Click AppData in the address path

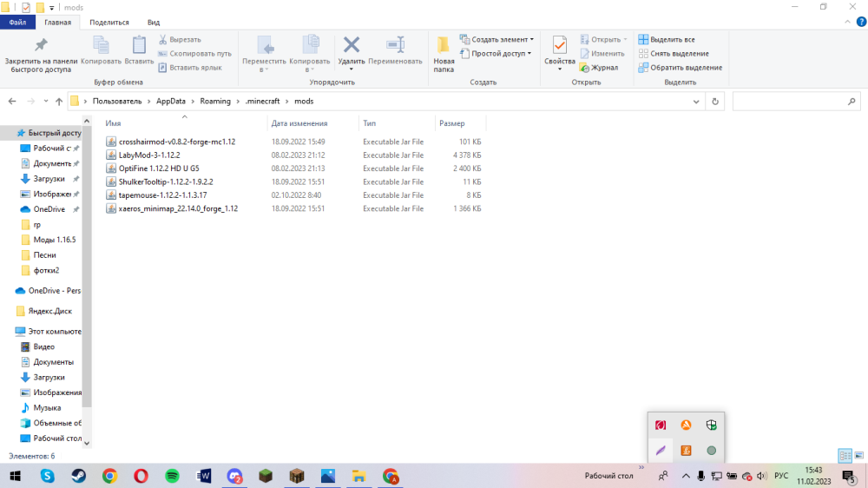(x=170, y=102)
